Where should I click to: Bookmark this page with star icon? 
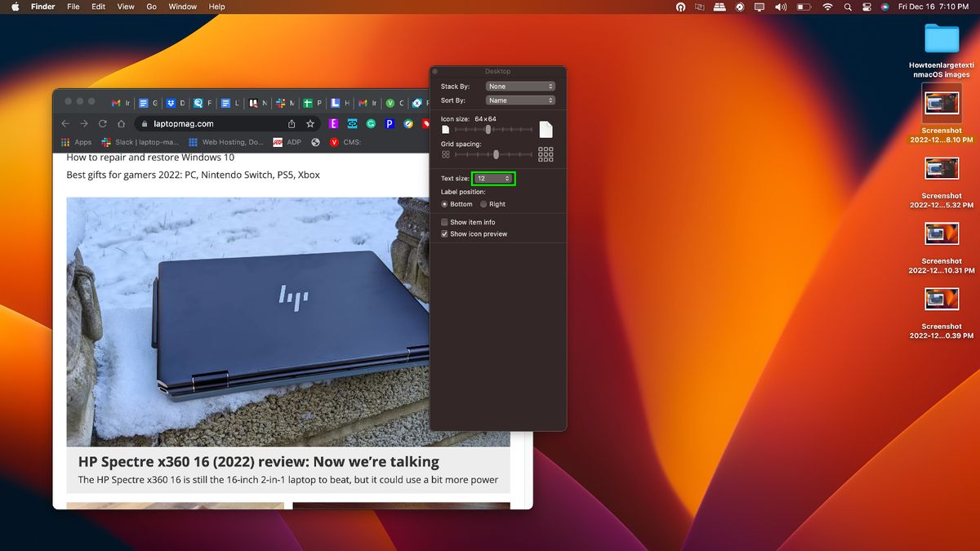click(x=310, y=124)
